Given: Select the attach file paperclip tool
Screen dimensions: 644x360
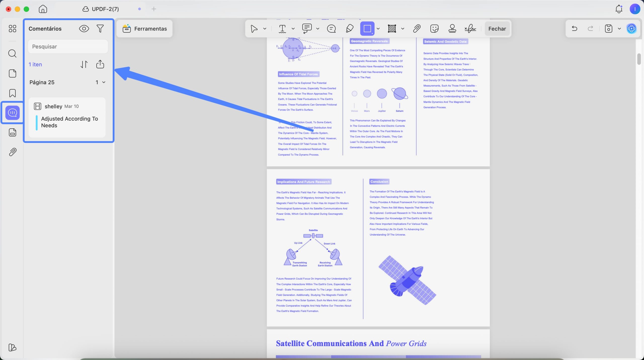Looking at the screenshot, I should [x=417, y=29].
